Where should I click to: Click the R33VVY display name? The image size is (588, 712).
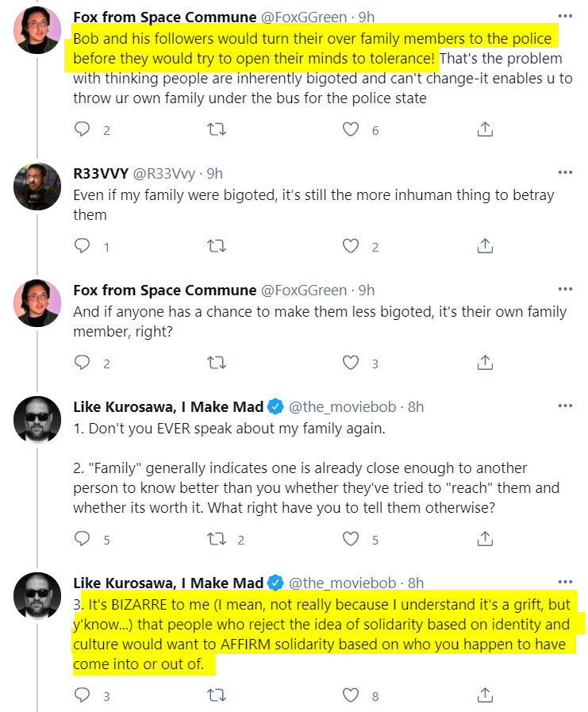(100, 172)
